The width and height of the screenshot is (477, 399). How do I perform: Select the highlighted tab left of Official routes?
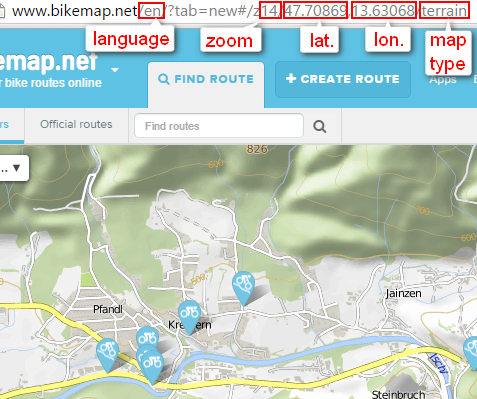pyautogui.click(x=12, y=125)
